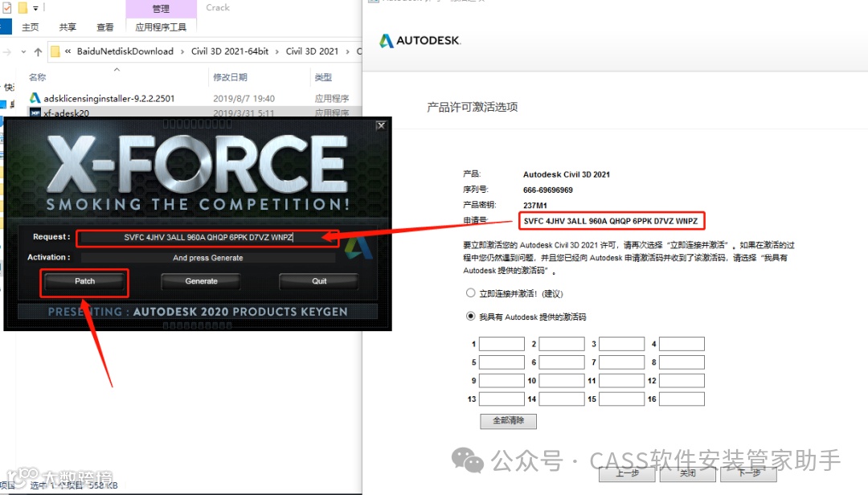Viewport: 868px width, 495px height.
Task: Expand the chevron after Civil 3D 2021-64bit
Action: click(x=276, y=51)
